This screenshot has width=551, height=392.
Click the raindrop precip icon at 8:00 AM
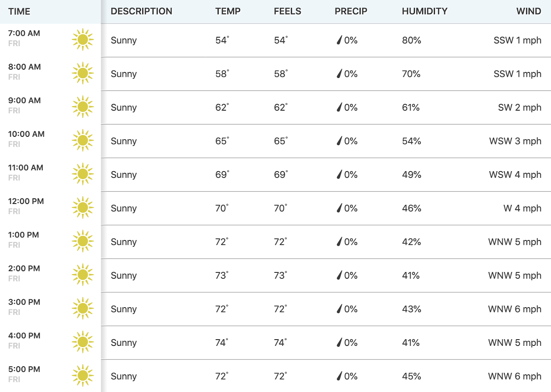(x=340, y=73)
